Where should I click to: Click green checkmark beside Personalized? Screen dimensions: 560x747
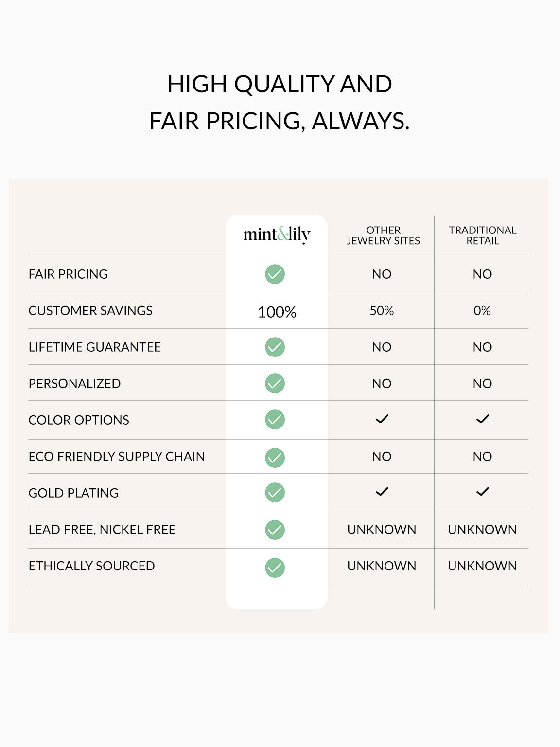click(x=275, y=384)
